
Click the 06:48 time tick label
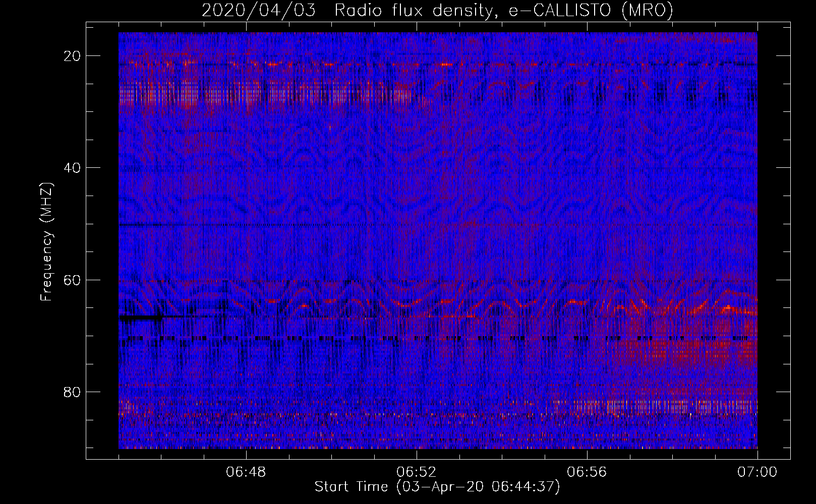pyautogui.click(x=246, y=472)
